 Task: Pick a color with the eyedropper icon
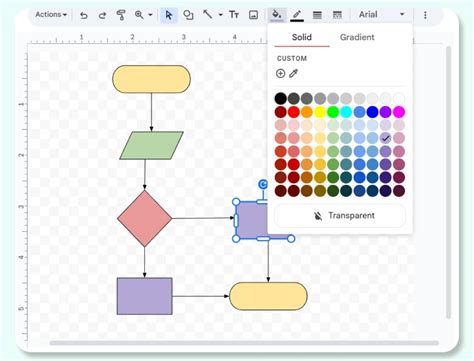[x=293, y=73]
